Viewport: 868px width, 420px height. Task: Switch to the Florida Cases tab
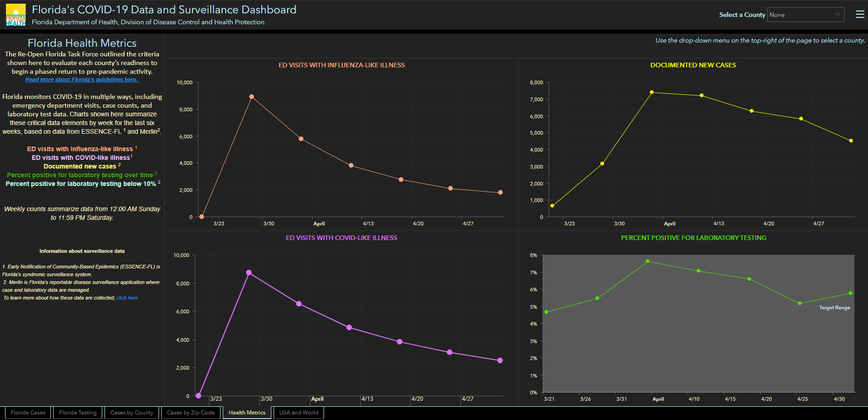click(28, 413)
